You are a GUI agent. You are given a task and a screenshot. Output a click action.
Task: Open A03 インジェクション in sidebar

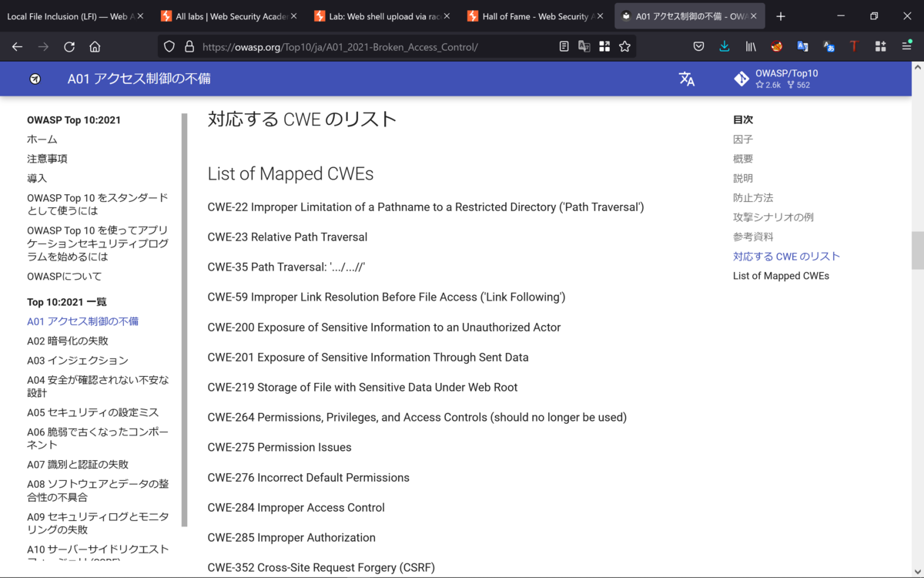coord(78,360)
